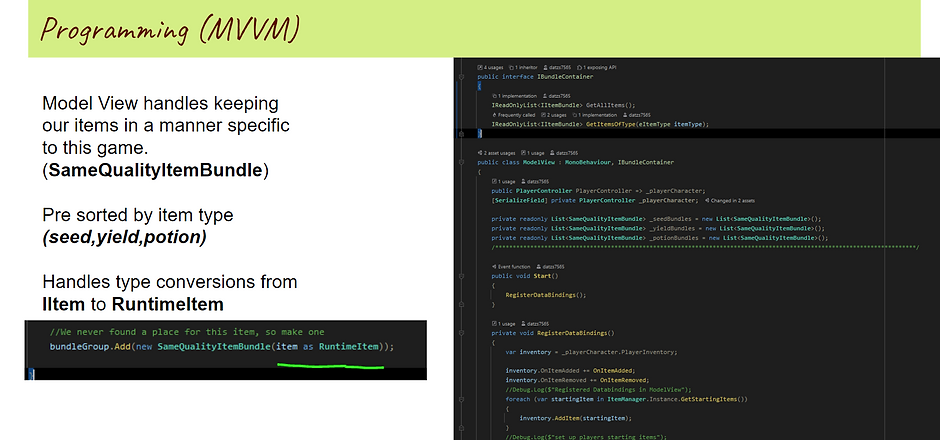Collapse the Start() method fold marker
This screenshot has height=440, width=940.
pyautogui.click(x=461, y=276)
